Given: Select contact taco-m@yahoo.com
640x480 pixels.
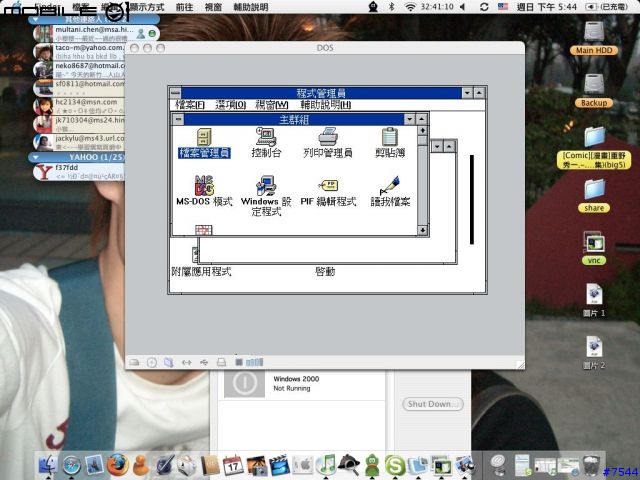Looking at the screenshot, I should tap(78, 51).
